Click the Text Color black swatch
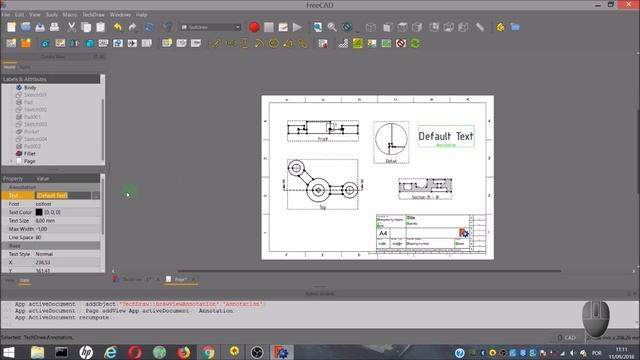The image size is (640, 360). click(39, 212)
